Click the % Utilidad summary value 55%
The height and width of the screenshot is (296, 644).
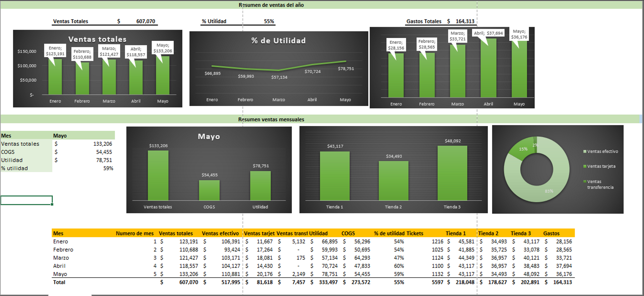tap(269, 21)
